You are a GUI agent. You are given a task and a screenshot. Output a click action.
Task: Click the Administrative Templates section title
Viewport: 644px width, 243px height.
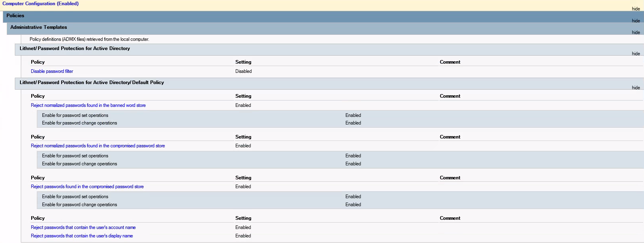(38, 27)
